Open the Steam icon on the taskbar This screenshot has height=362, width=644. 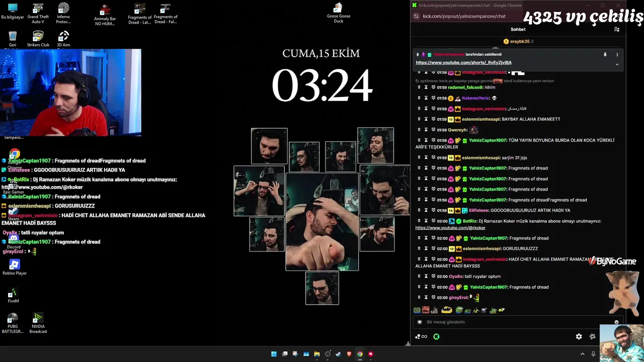[338, 354]
